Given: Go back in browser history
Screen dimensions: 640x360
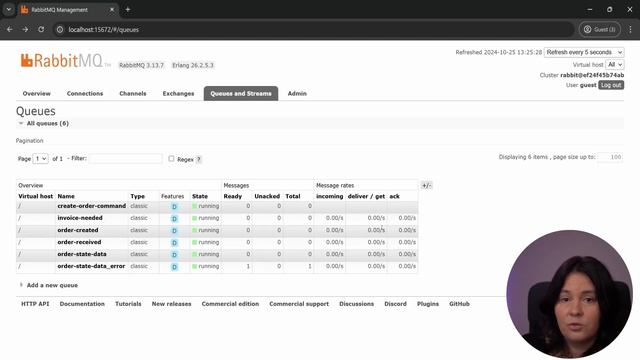Looking at the screenshot, I should pos(10,29).
